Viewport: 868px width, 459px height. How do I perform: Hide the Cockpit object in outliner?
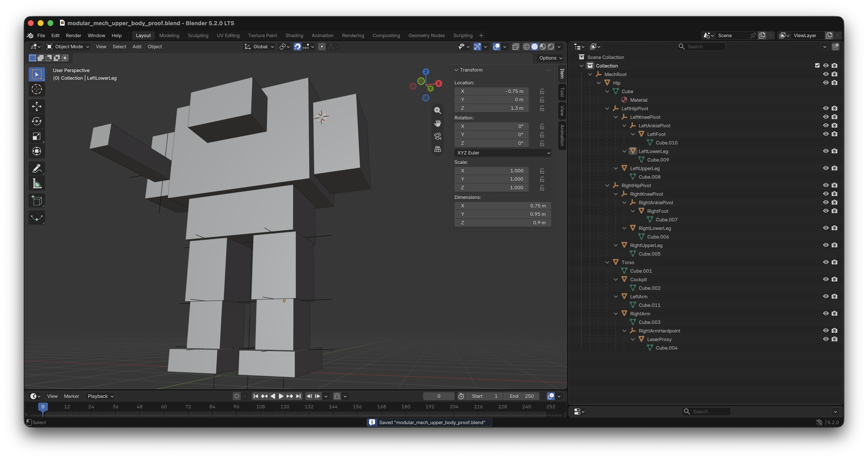(x=825, y=279)
